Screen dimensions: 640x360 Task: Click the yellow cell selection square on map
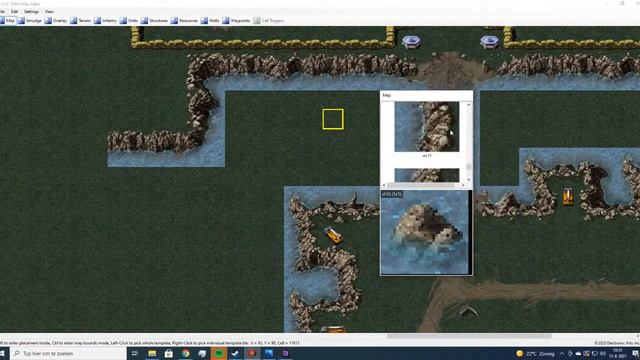point(333,119)
